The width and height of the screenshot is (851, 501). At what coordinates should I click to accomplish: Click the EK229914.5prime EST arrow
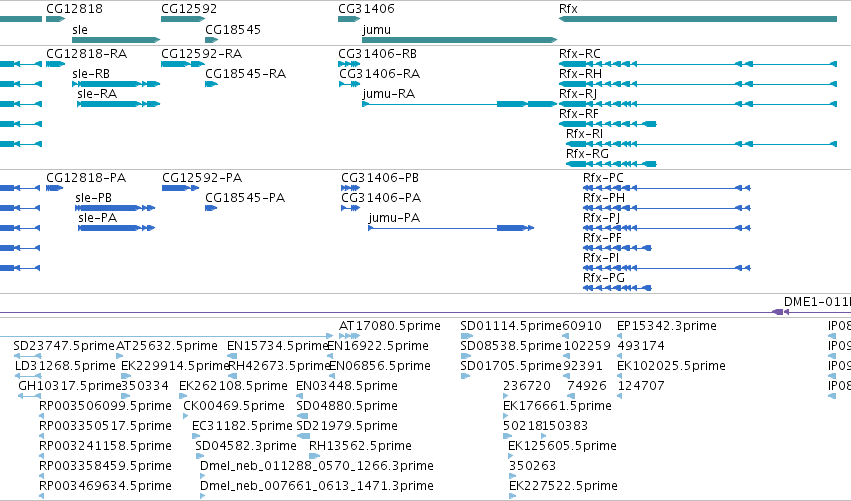(x=126, y=376)
